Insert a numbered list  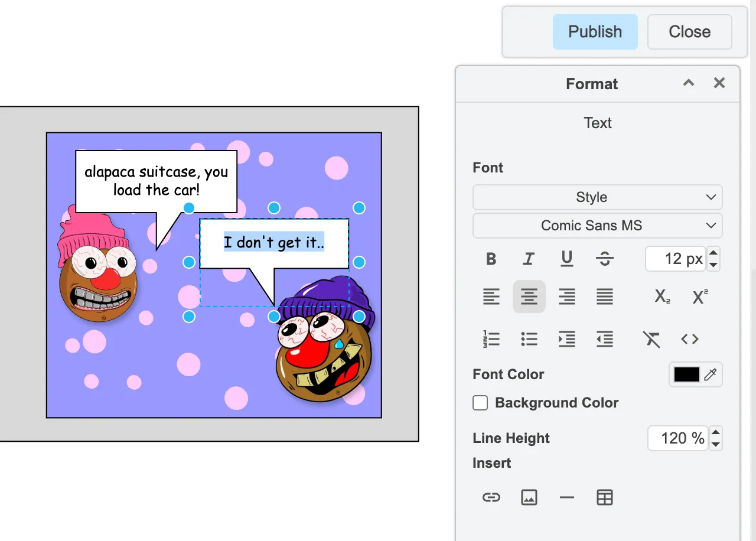click(x=491, y=339)
